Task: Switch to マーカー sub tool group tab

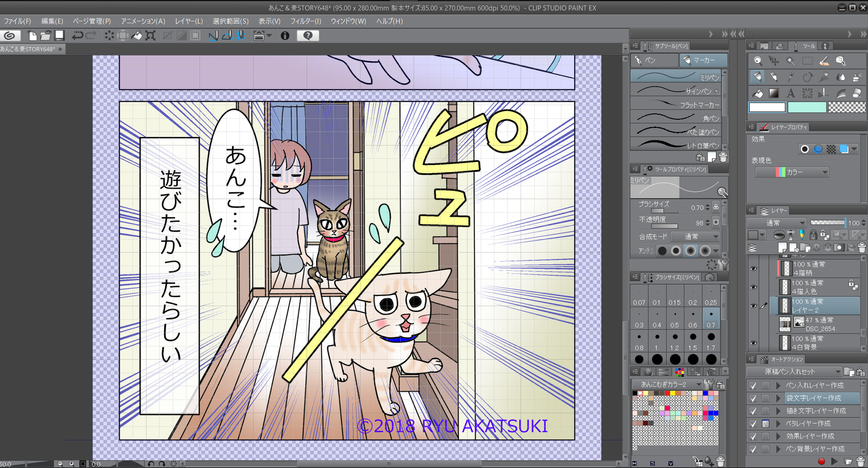Action: click(703, 60)
